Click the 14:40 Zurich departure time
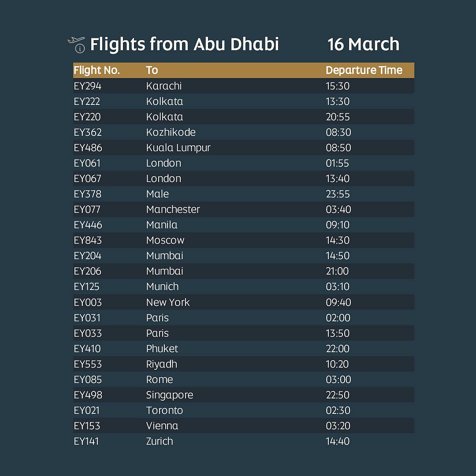The width and height of the screenshot is (476, 476). (x=337, y=441)
